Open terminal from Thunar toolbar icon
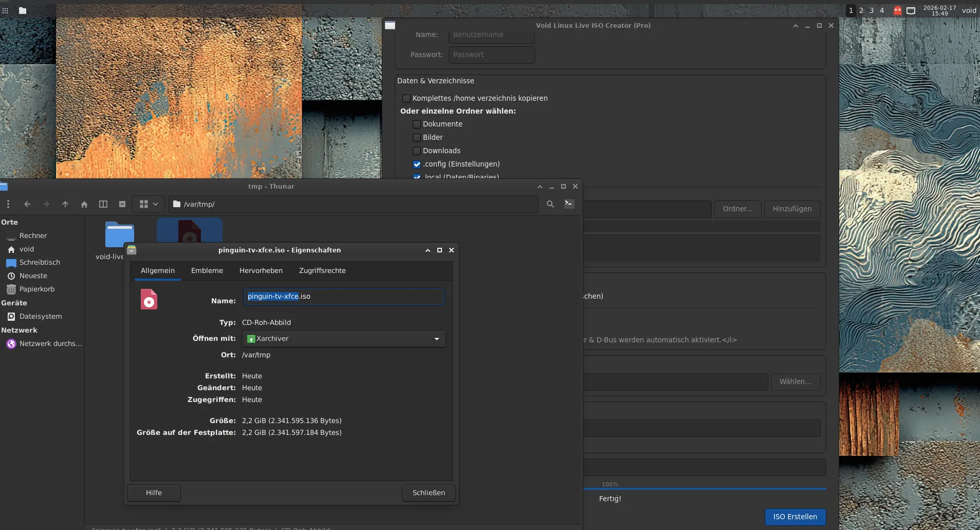Screen dimensions: 980x530 [x=569, y=204]
